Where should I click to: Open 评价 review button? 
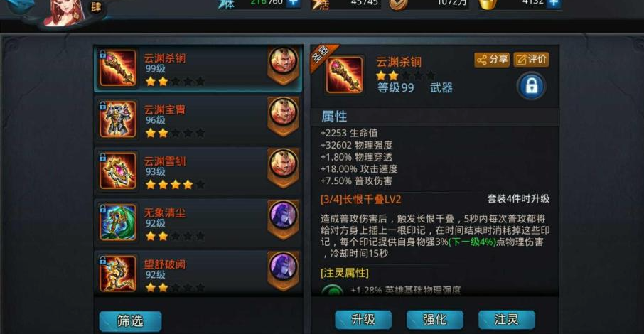point(531,60)
